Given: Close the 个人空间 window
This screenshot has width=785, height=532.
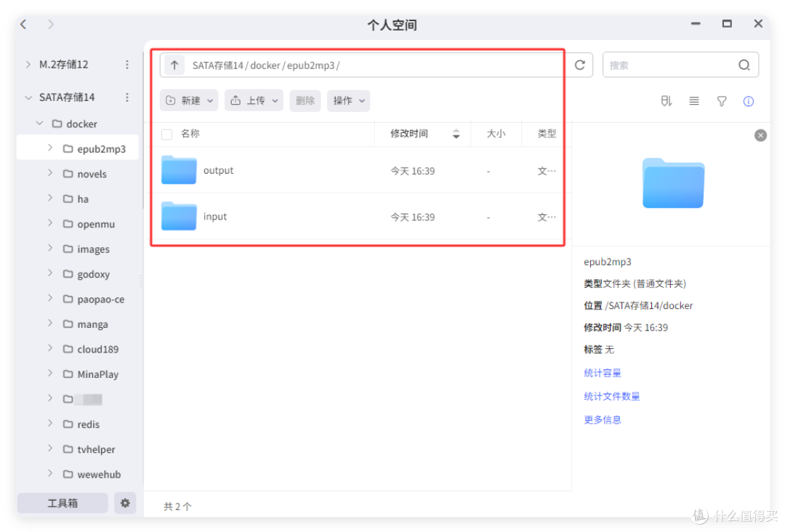Looking at the screenshot, I should [758, 23].
